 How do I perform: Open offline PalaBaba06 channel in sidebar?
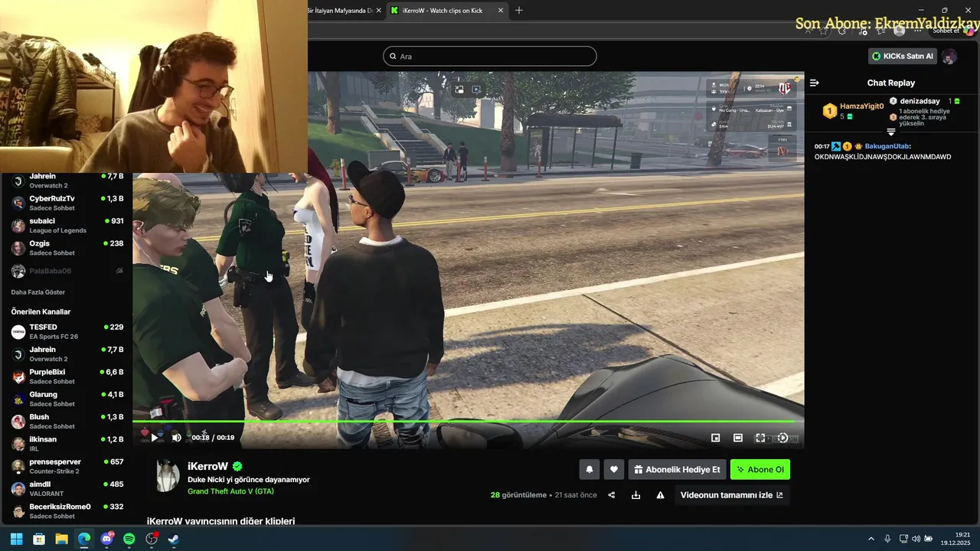tap(67, 271)
